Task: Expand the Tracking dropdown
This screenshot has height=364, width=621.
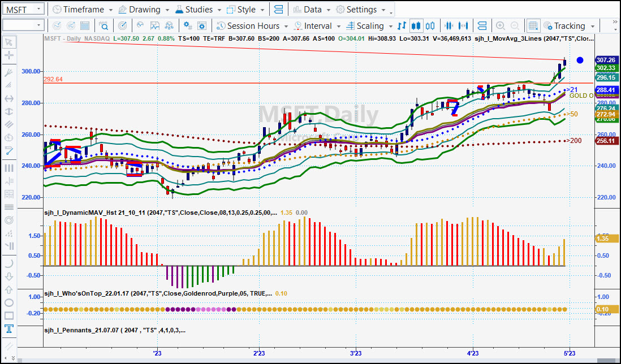Action: click(593, 26)
